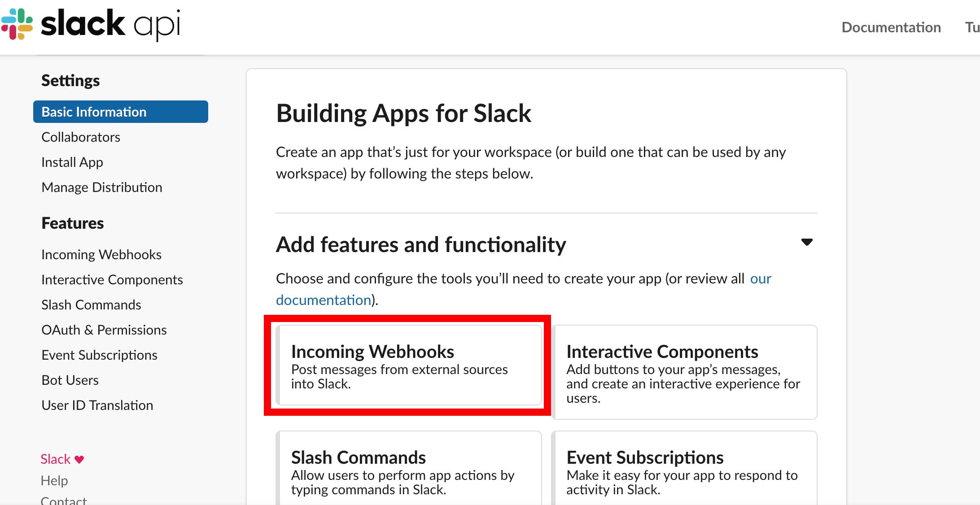Image resolution: width=980 pixels, height=505 pixels.
Task: Go to Install App in the sidebar
Action: point(72,162)
